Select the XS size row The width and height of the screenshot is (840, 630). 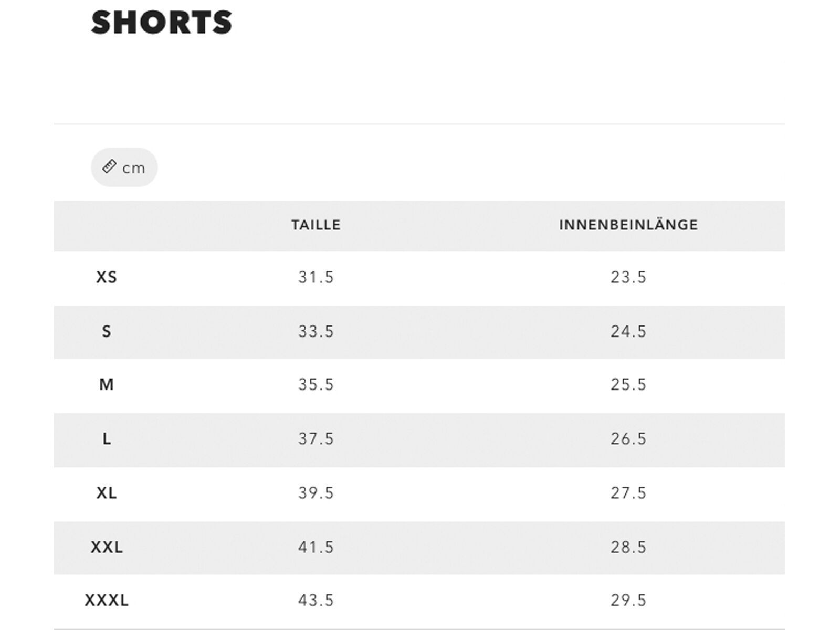click(107, 277)
